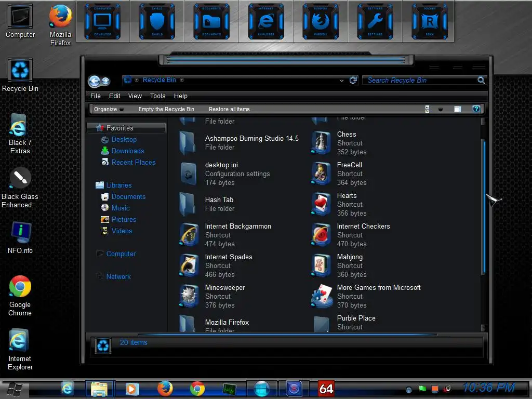This screenshot has height=399, width=532.
Task: Open the Settings wrench dock tile
Action: click(375, 21)
